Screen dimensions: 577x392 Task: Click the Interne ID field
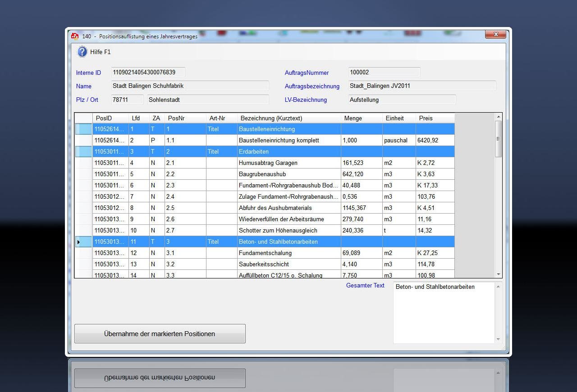[148, 73]
